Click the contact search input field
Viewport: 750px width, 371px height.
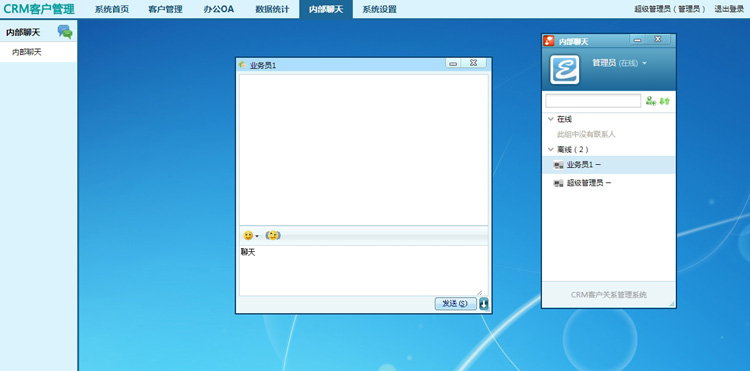(x=593, y=101)
